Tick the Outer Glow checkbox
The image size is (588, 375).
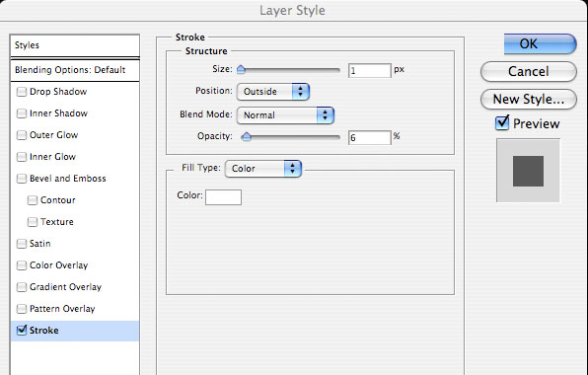pyautogui.click(x=22, y=135)
